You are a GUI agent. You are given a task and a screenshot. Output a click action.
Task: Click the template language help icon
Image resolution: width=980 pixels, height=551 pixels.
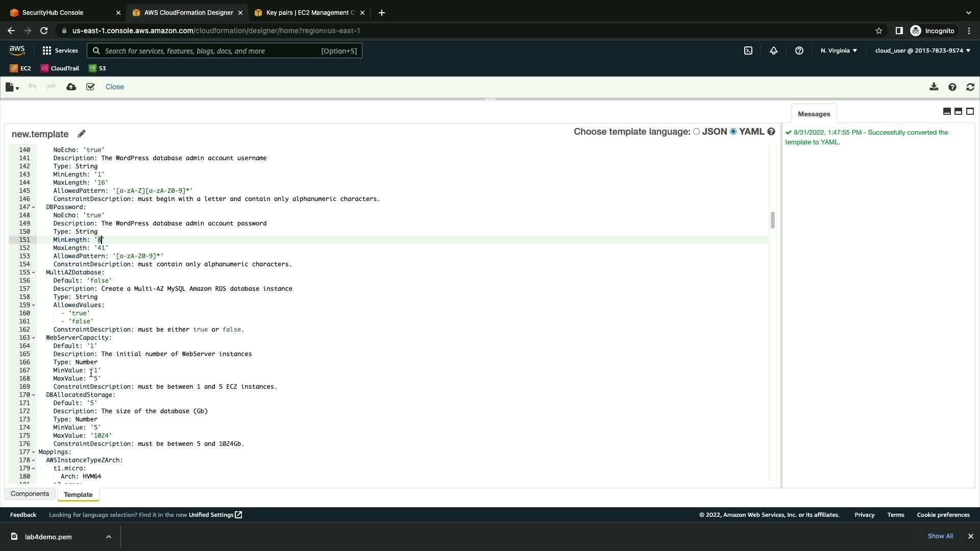click(771, 132)
